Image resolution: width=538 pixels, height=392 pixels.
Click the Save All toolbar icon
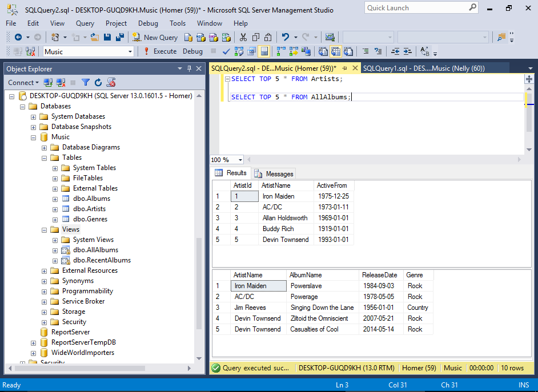(120, 37)
